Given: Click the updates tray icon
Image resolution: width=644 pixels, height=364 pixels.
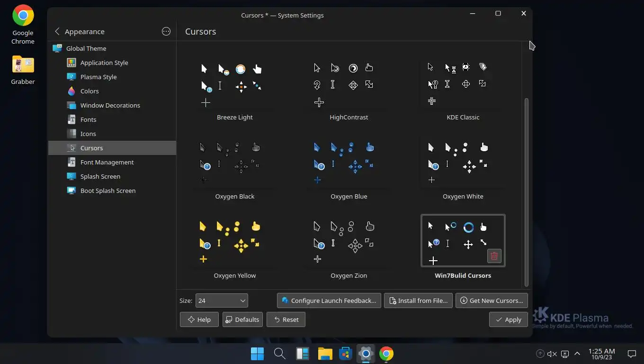Looking at the screenshot, I should tap(540, 354).
